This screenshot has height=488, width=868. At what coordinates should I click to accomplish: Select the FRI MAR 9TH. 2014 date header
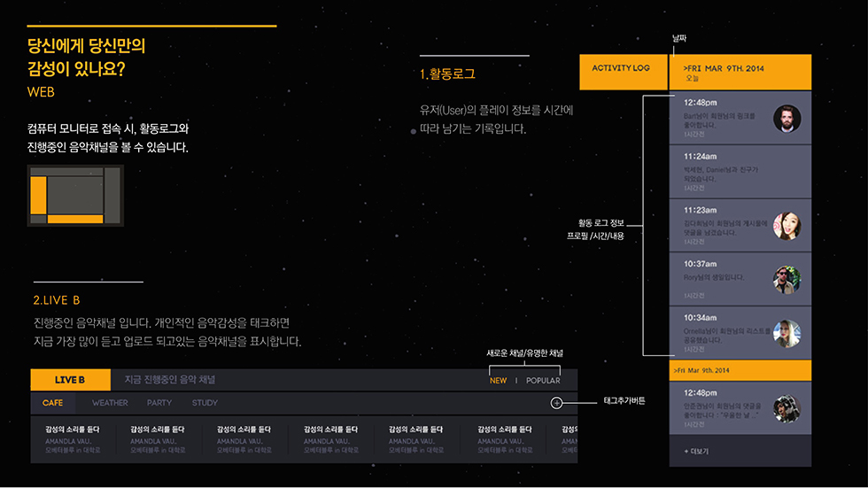point(740,72)
